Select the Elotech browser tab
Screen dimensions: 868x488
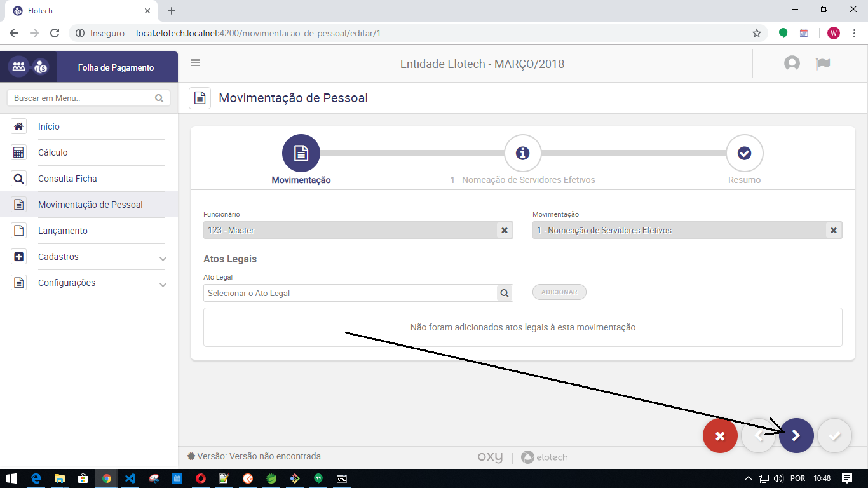tap(80, 11)
